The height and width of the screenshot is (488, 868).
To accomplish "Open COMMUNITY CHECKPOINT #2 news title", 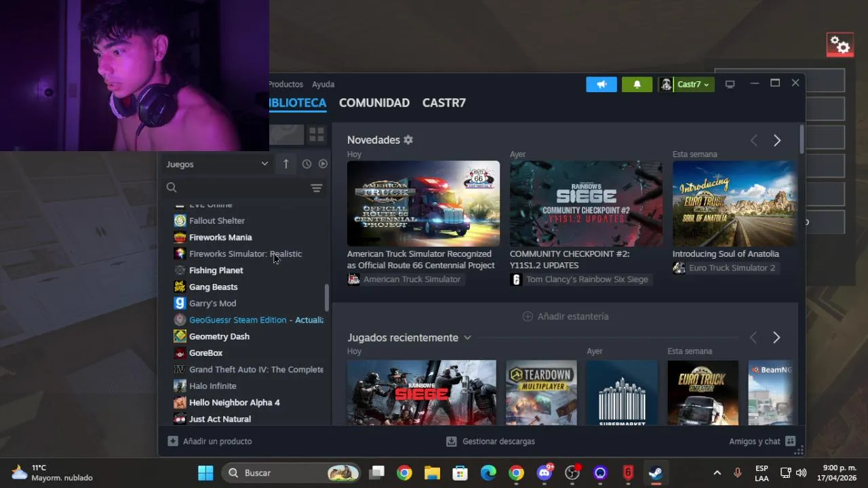I will (x=570, y=260).
